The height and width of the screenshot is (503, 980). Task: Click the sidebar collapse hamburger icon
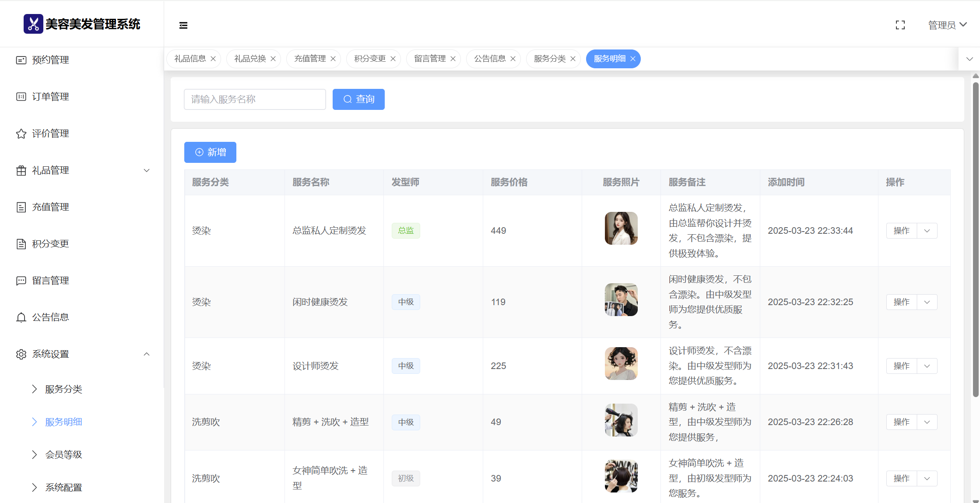183,25
